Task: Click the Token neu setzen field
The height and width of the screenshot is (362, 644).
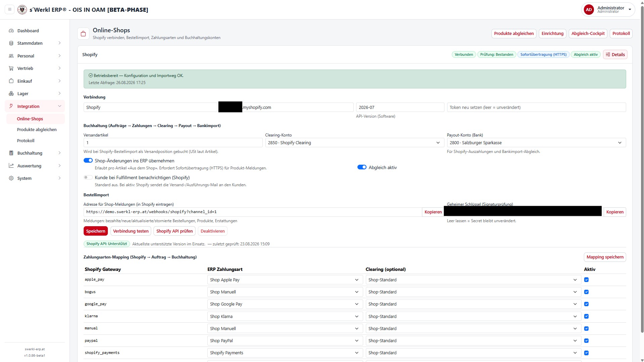Action: coord(536,107)
